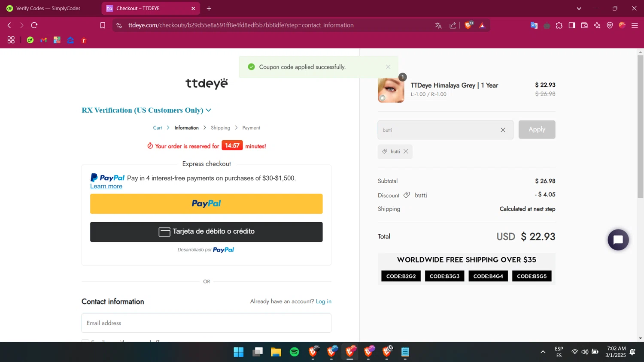
Task: Switch ESP keyboard language indicator
Action: [x=559, y=352]
